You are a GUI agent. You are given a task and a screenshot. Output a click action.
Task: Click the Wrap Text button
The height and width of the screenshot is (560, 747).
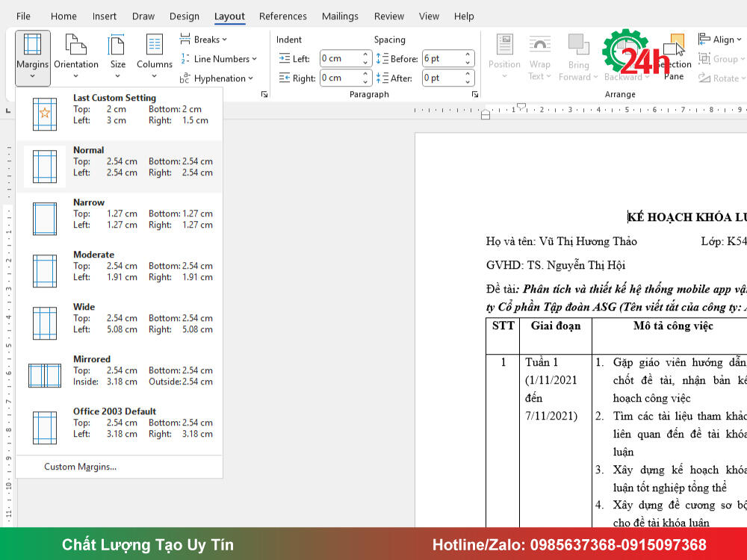coord(539,57)
